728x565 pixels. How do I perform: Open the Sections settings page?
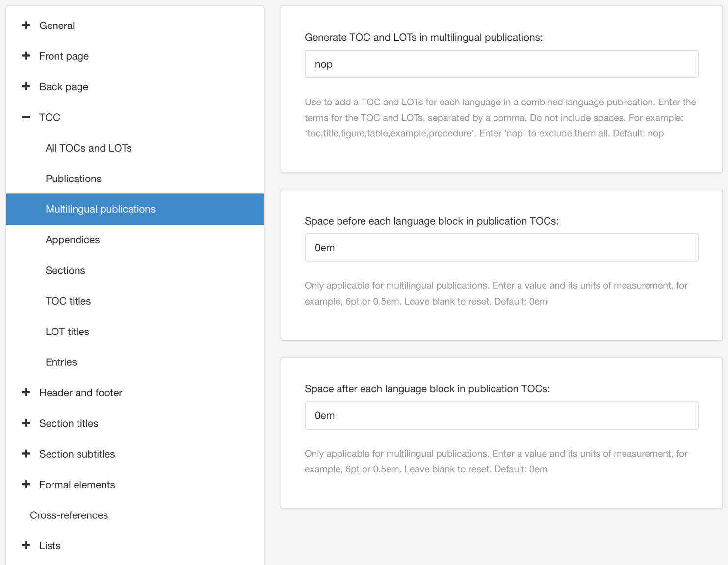[65, 270]
